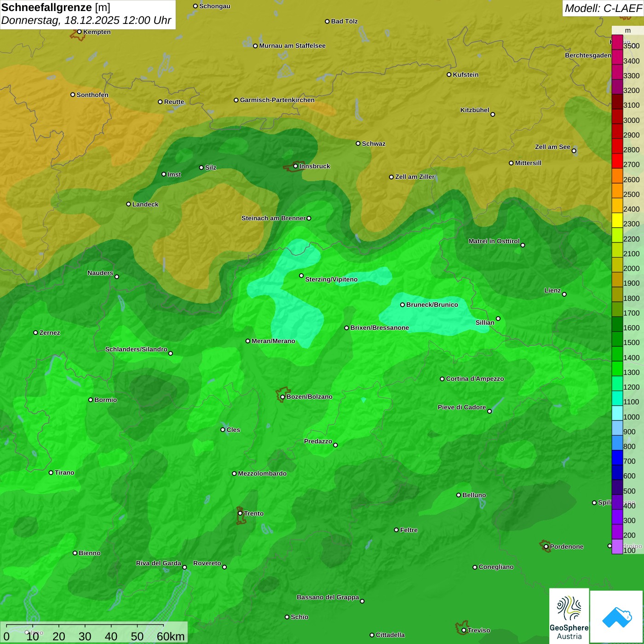Click the Cittadella label
The width and height of the screenshot is (644, 644).
click(x=390, y=635)
